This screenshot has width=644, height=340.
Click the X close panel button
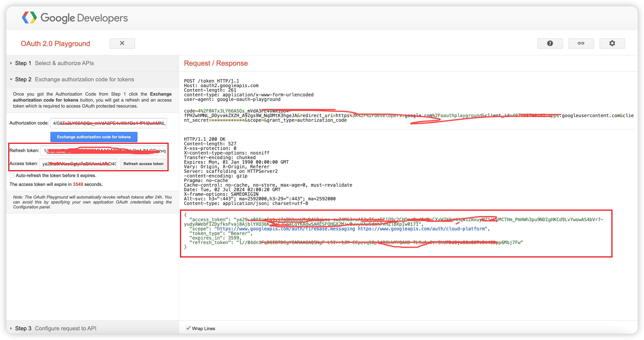tap(122, 43)
